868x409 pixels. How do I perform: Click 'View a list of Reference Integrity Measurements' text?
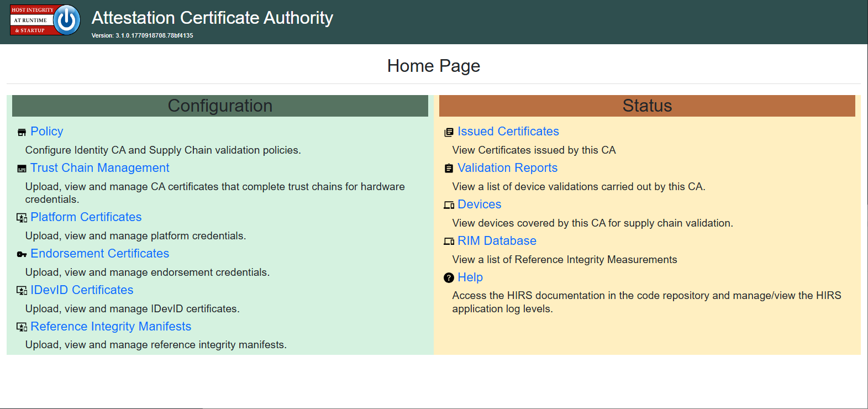pyautogui.click(x=565, y=260)
